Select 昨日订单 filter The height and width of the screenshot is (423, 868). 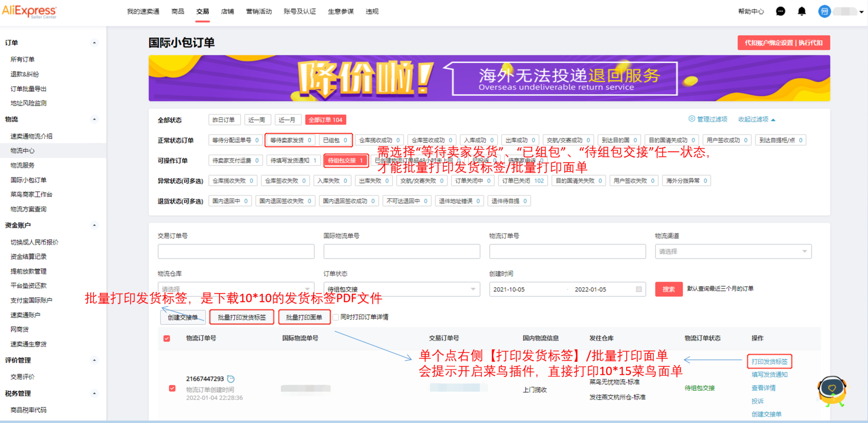(x=224, y=120)
